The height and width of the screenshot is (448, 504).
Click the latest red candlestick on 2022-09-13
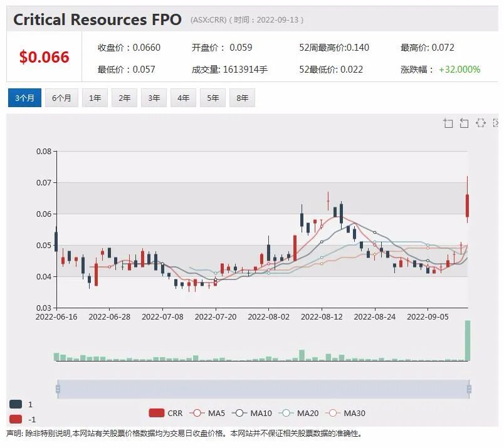click(x=468, y=206)
